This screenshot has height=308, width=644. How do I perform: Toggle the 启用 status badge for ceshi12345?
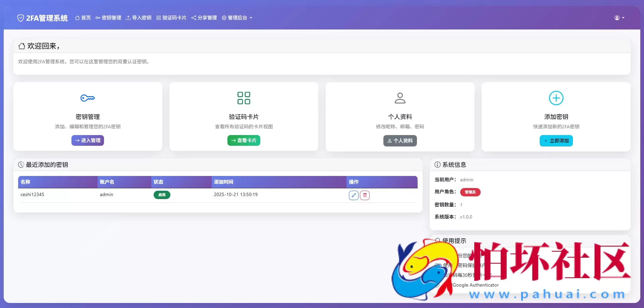(162, 195)
